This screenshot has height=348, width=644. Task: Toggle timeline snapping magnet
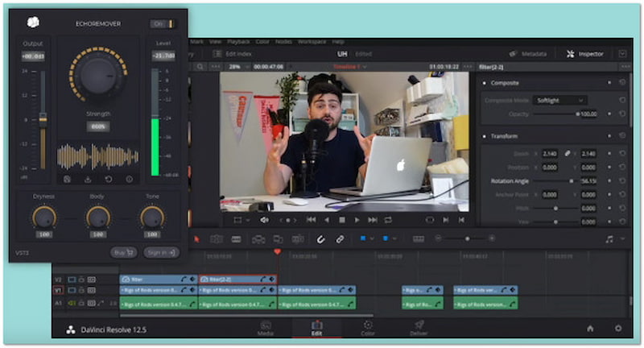pyautogui.click(x=320, y=238)
